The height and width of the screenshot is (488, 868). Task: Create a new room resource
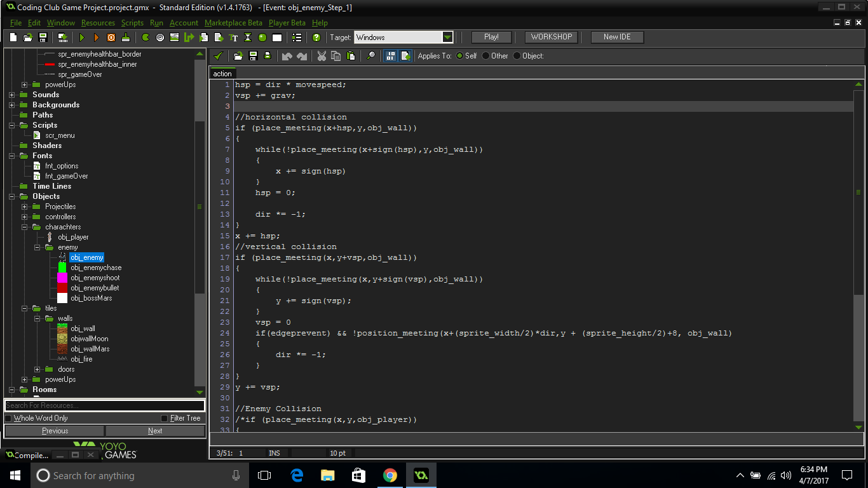(277, 37)
